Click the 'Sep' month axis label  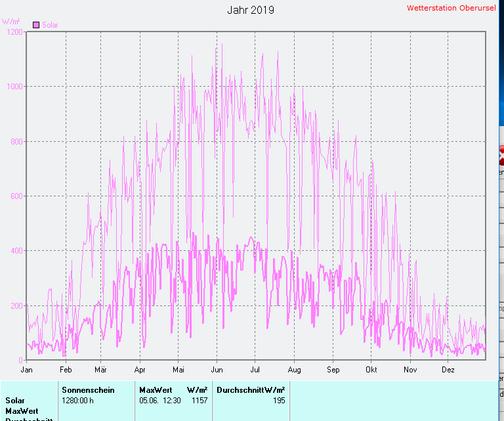pyautogui.click(x=333, y=370)
